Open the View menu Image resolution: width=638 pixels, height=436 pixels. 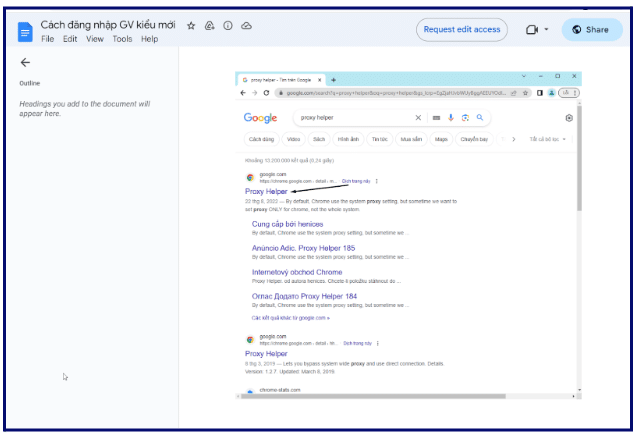[x=95, y=39]
